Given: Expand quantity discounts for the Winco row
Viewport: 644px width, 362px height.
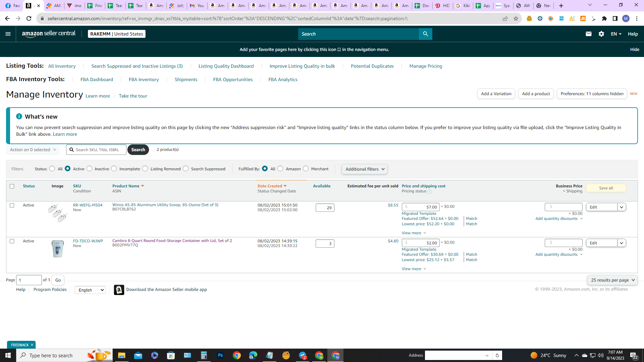Looking at the screenshot, I should click(559, 219).
